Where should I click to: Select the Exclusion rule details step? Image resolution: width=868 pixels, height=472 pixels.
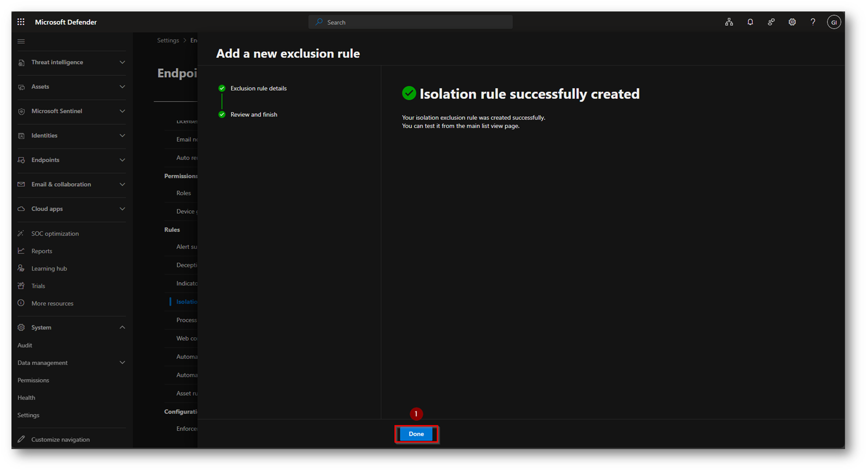point(258,88)
